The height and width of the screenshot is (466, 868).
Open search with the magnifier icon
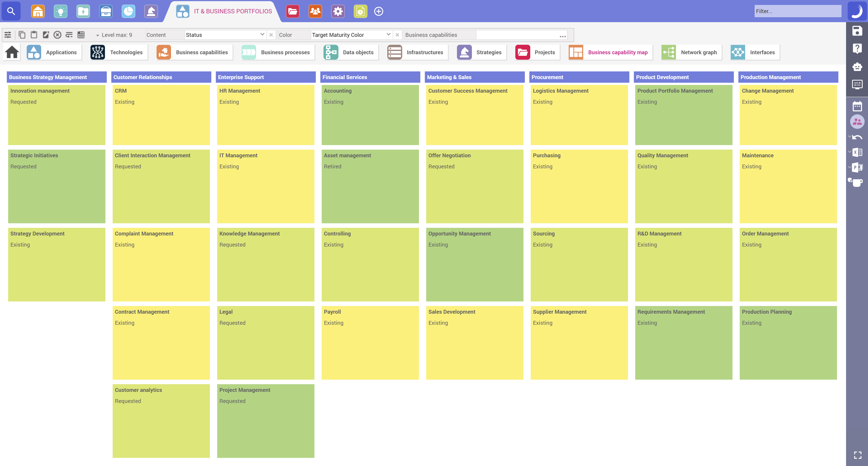[x=11, y=11]
